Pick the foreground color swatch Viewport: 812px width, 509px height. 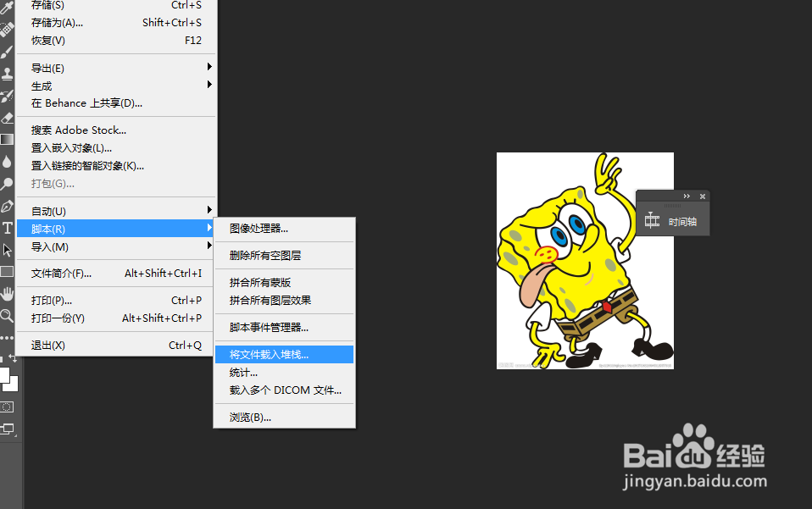[4, 374]
